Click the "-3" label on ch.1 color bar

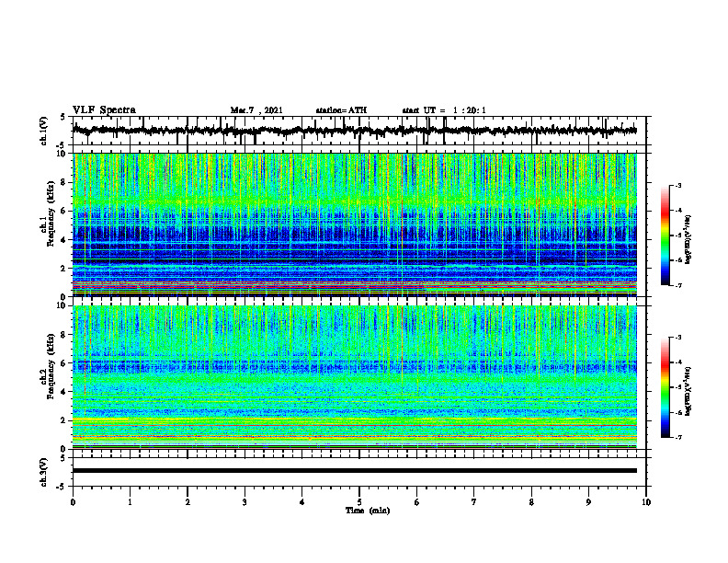click(677, 185)
